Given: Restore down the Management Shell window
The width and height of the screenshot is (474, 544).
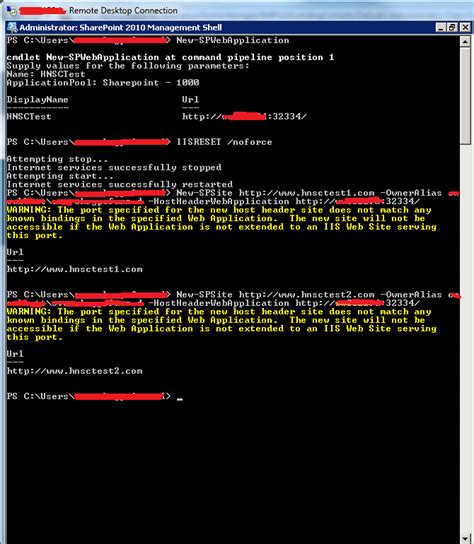Looking at the screenshot, I should click(x=452, y=27).
